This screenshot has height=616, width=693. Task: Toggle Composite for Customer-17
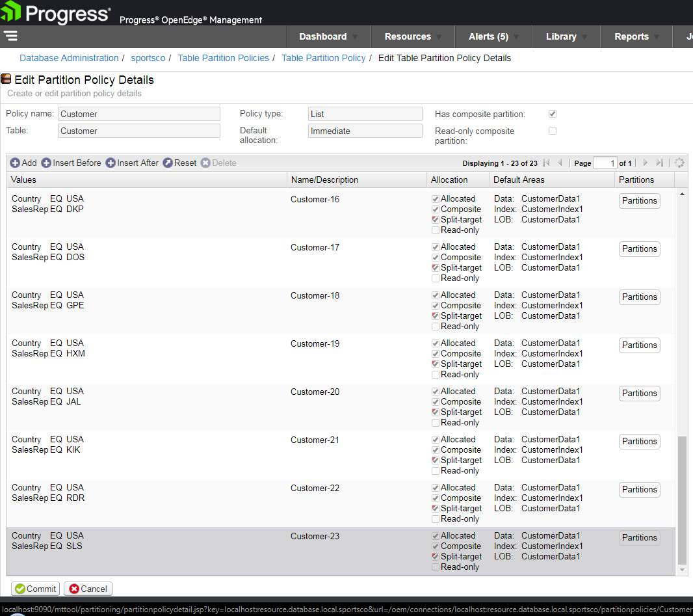tap(436, 258)
